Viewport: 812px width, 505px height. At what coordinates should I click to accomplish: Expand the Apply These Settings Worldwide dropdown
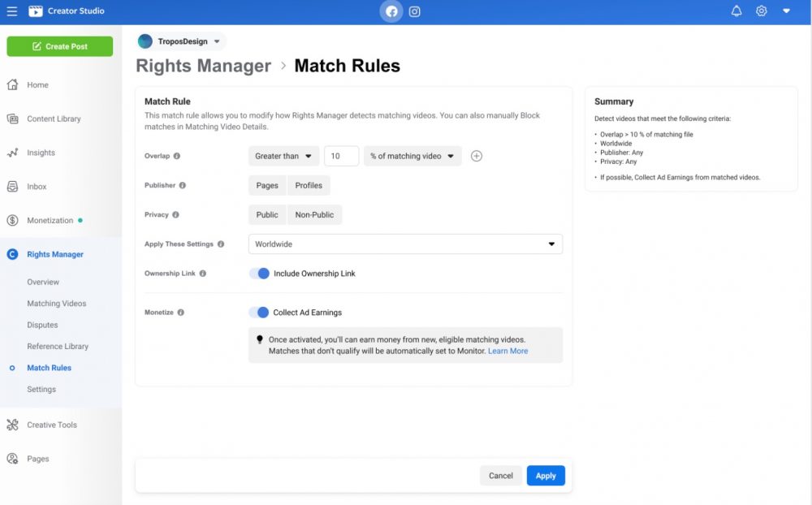[x=404, y=244]
